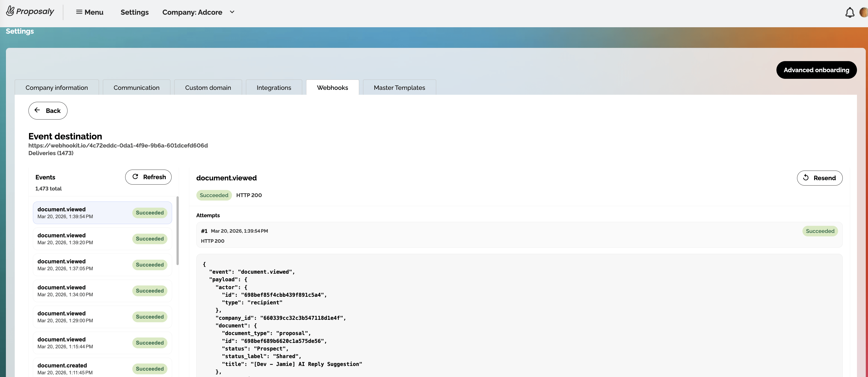Resend the document.viewed webhook
This screenshot has width=868, height=377.
click(819, 178)
